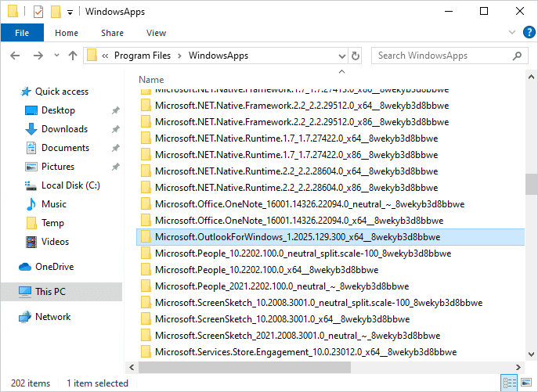Click the pin icon beside Documents
The height and width of the screenshot is (392, 538).
tap(116, 148)
